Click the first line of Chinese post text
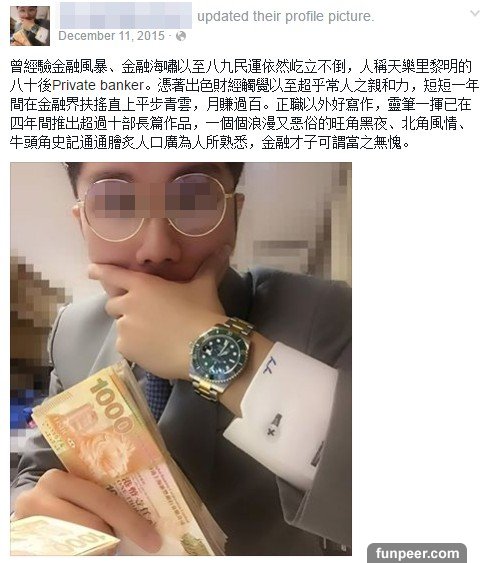Screen dimensions: 487x563 [241, 67]
